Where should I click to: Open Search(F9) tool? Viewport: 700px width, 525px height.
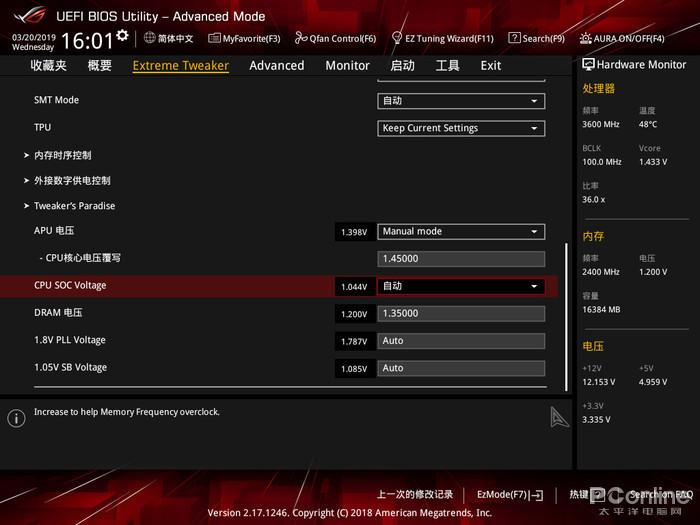(536, 39)
